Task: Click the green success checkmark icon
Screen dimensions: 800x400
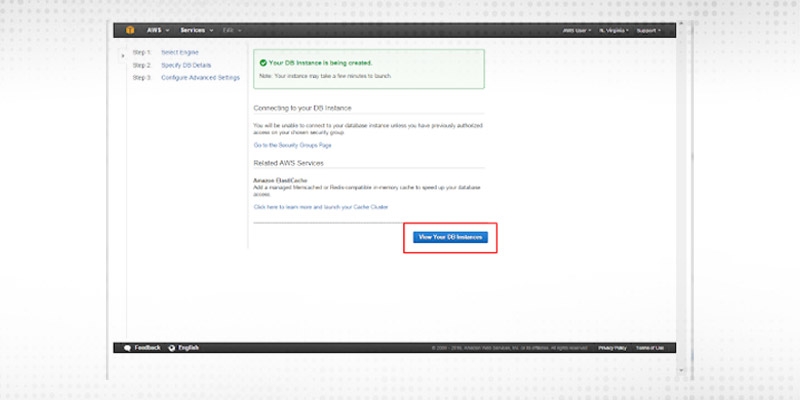Action: (263, 62)
